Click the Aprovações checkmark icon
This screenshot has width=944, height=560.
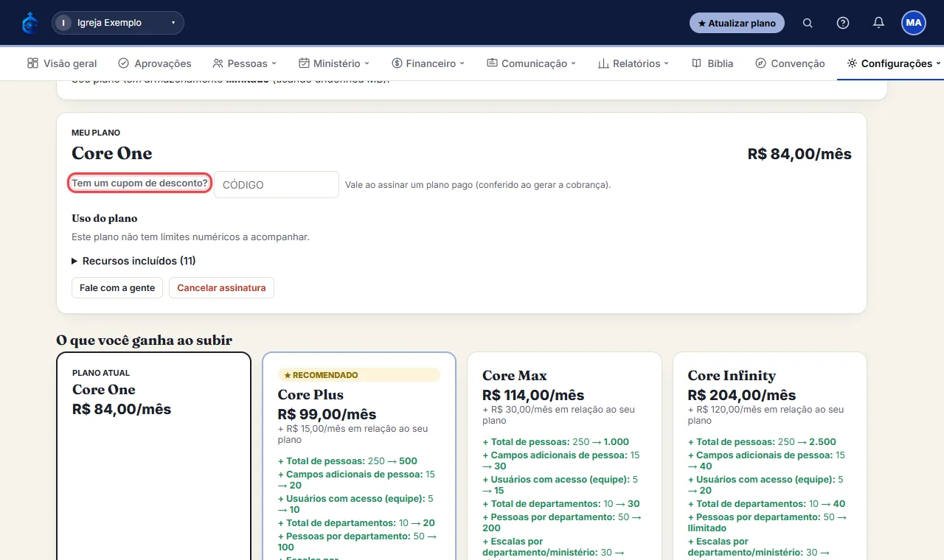[124, 63]
